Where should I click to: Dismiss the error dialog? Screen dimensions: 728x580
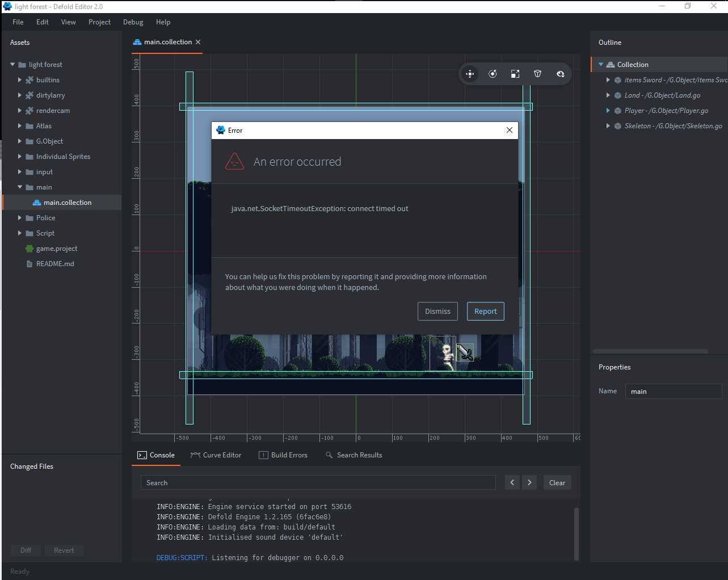click(437, 311)
